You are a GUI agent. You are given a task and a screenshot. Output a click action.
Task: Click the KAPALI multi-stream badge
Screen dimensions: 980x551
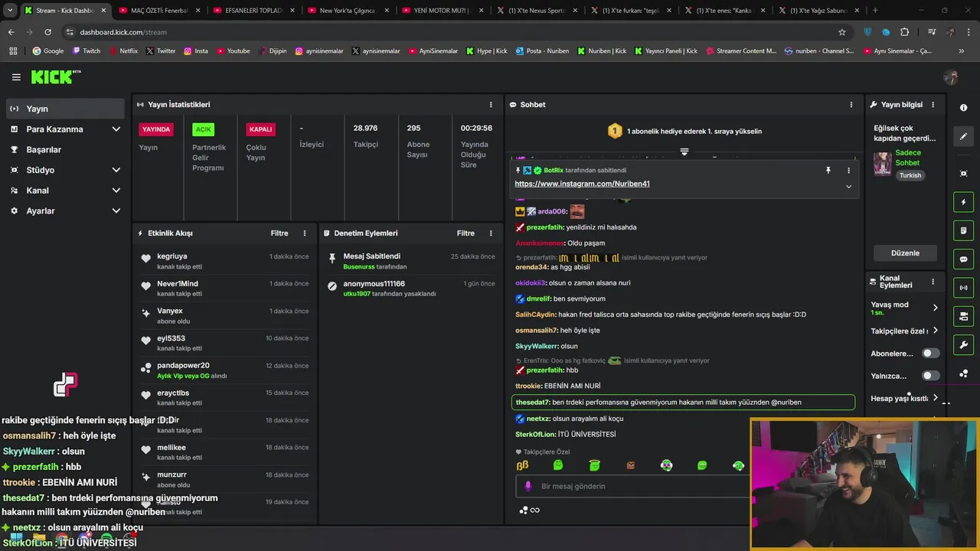click(260, 129)
